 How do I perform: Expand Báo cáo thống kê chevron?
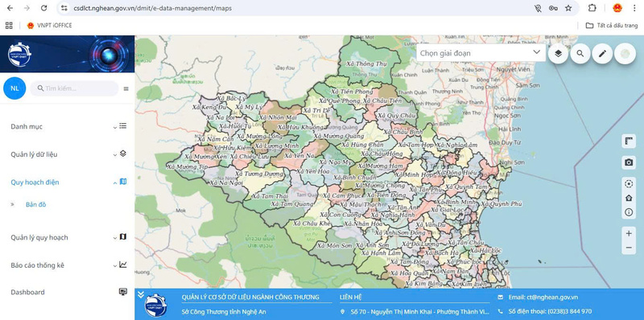point(115,266)
